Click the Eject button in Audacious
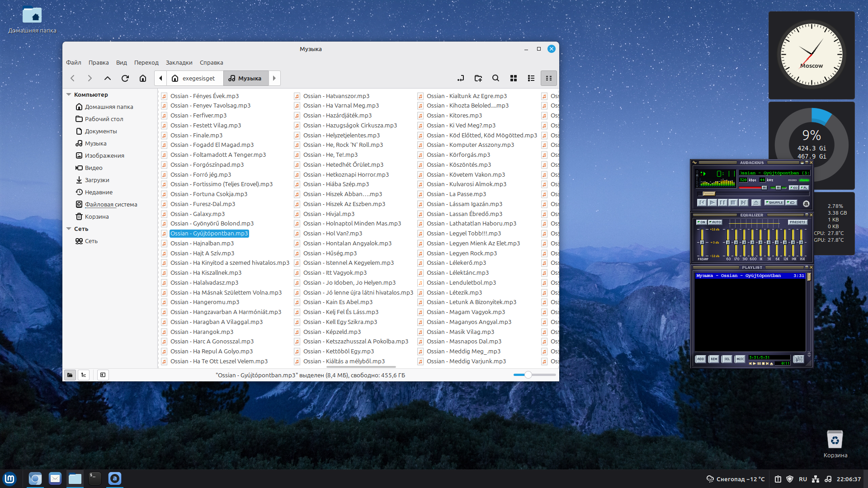The image size is (868, 488). pos(756,203)
